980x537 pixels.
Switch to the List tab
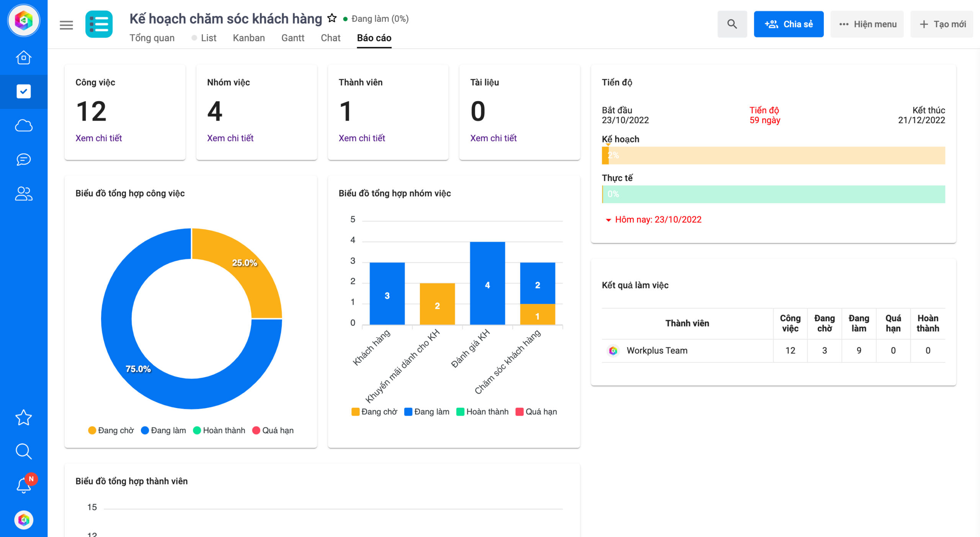[209, 38]
